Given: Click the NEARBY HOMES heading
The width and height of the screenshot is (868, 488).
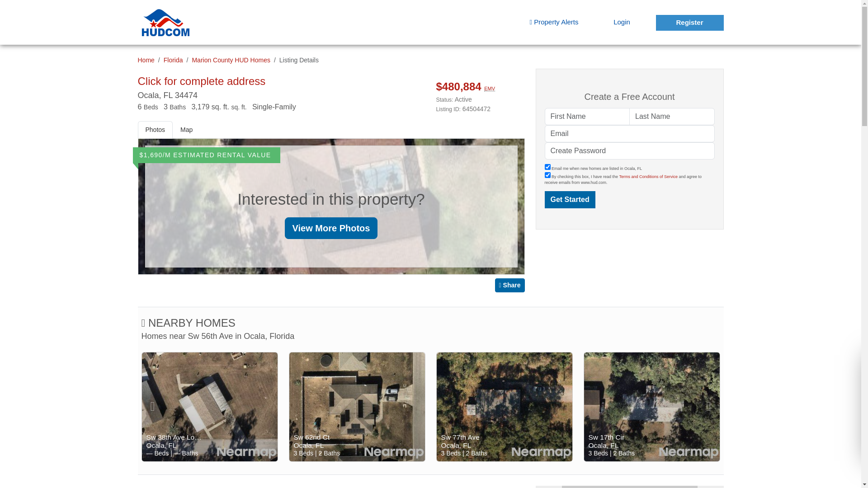Looking at the screenshot, I should [x=188, y=323].
